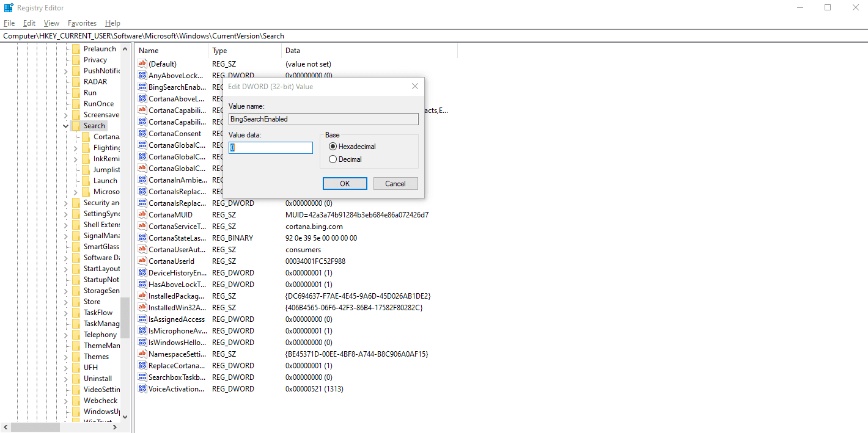Click the InstalledPackag string icon
868x433 pixels.
pyautogui.click(x=141, y=296)
